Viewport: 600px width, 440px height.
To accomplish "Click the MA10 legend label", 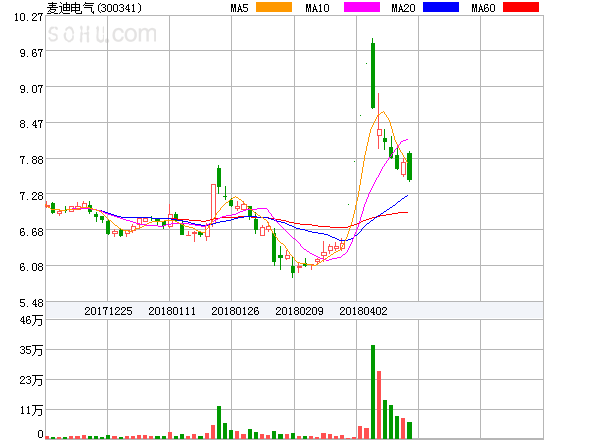I will (317, 8).
